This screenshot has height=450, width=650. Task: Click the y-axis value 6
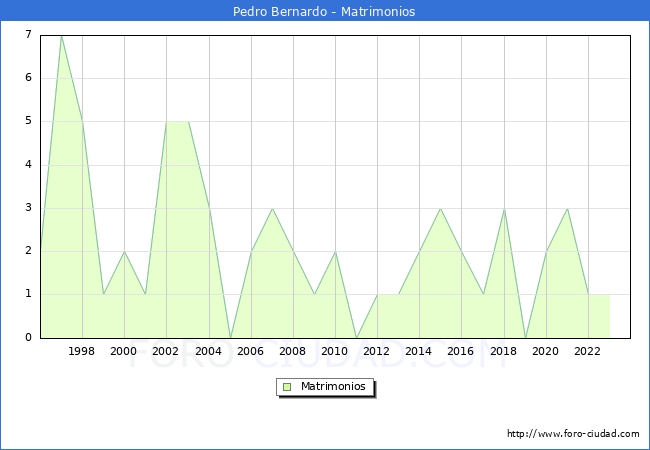coord(28,77)
